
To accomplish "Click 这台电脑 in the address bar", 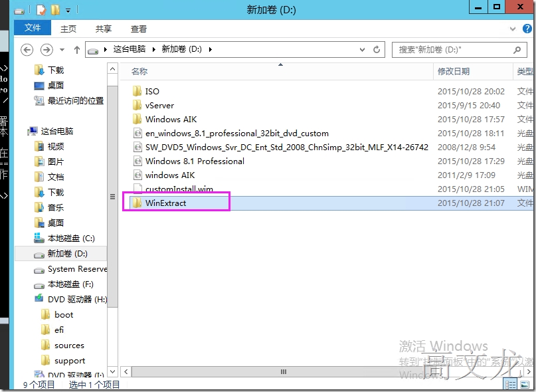I will point(130,49).
